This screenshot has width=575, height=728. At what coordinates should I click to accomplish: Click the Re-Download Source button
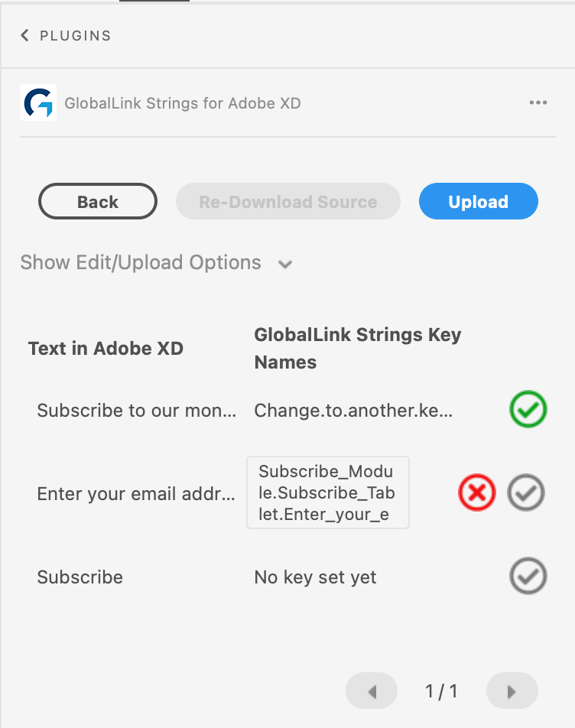tap(288, 202)
